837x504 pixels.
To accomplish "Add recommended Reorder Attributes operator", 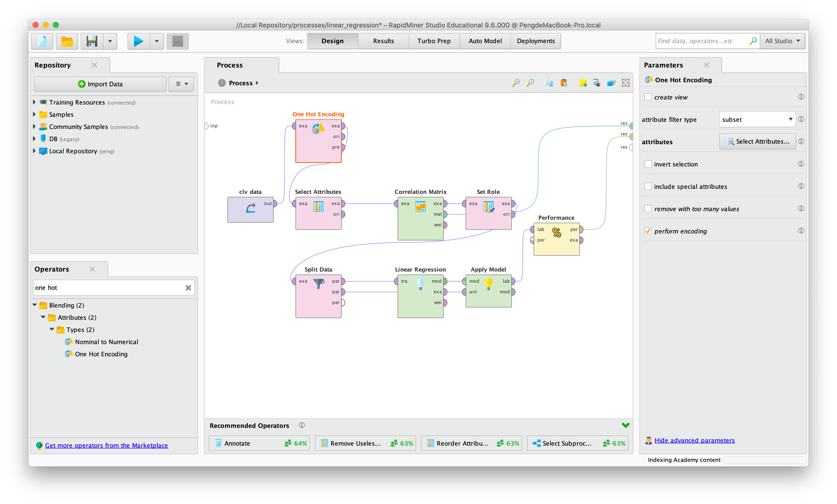I will pyautogui.click(x=471, y=443).
